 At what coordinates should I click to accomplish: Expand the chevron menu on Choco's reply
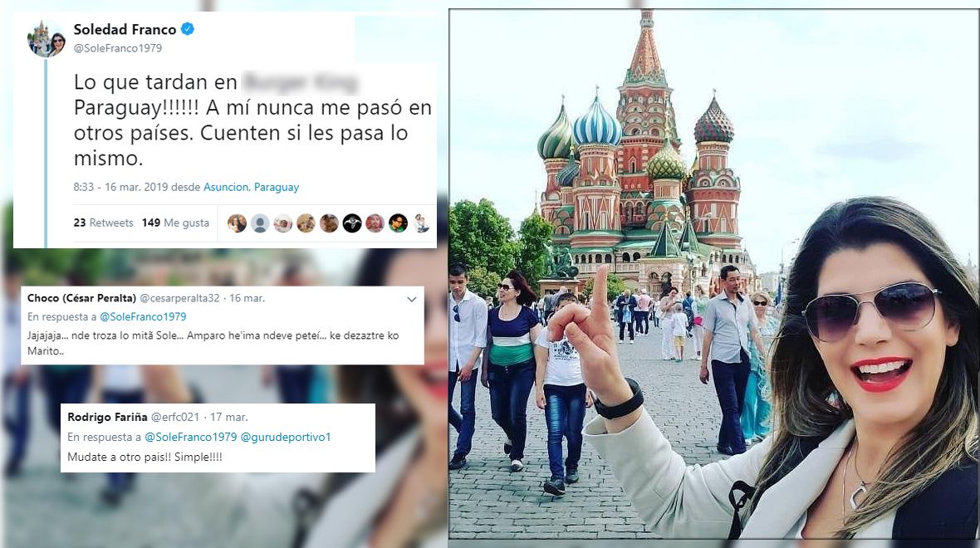(x=412, y=299)
